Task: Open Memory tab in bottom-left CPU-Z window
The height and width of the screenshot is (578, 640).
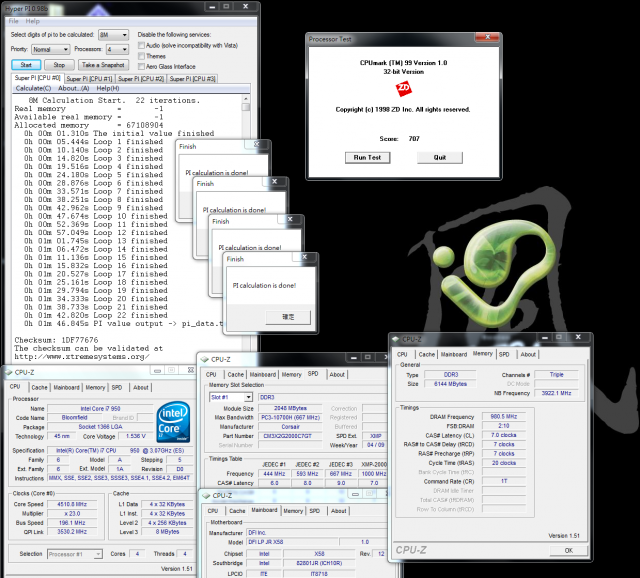Action: click(x=95, y=387)
